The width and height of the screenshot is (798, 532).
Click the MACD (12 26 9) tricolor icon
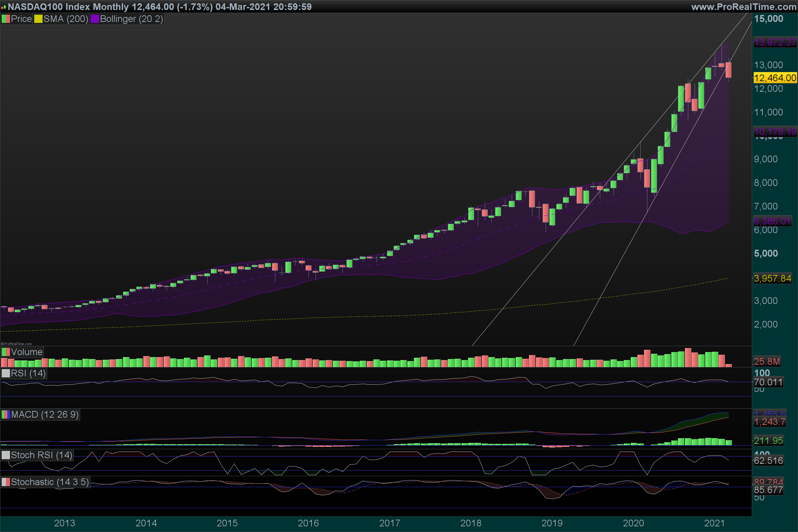coord(6,414)
